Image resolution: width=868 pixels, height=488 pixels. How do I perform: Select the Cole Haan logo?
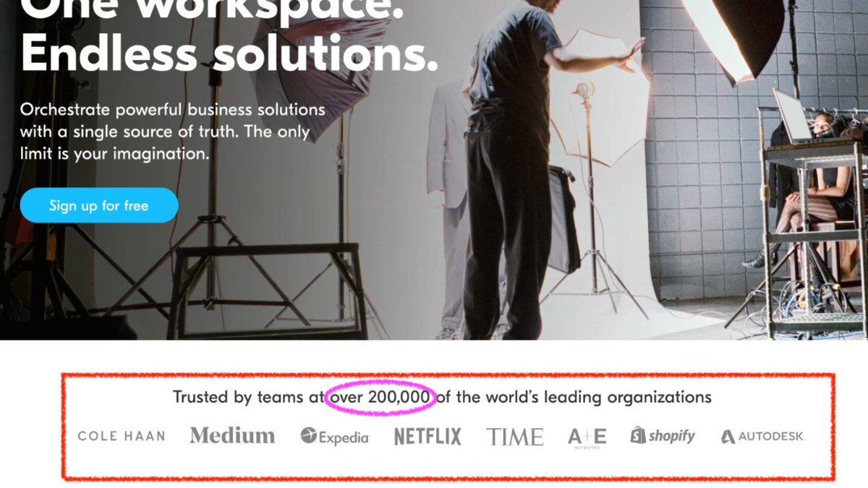coord(122,436)
